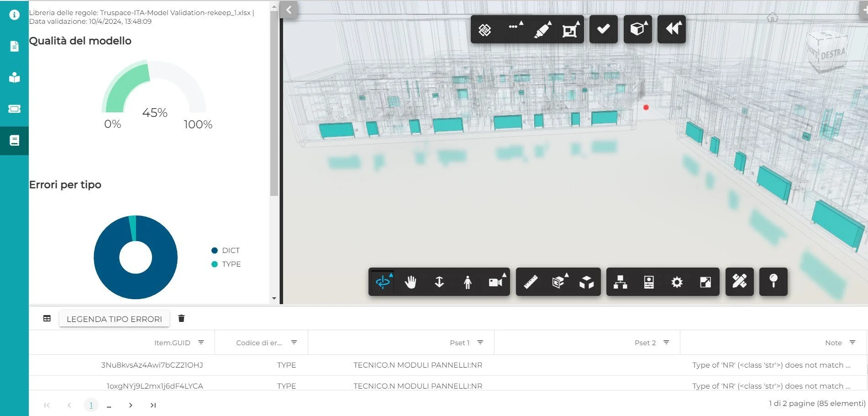This screenshot has height=416, width=868.
Task: Open viewer Settings gear
Action: 677,282
